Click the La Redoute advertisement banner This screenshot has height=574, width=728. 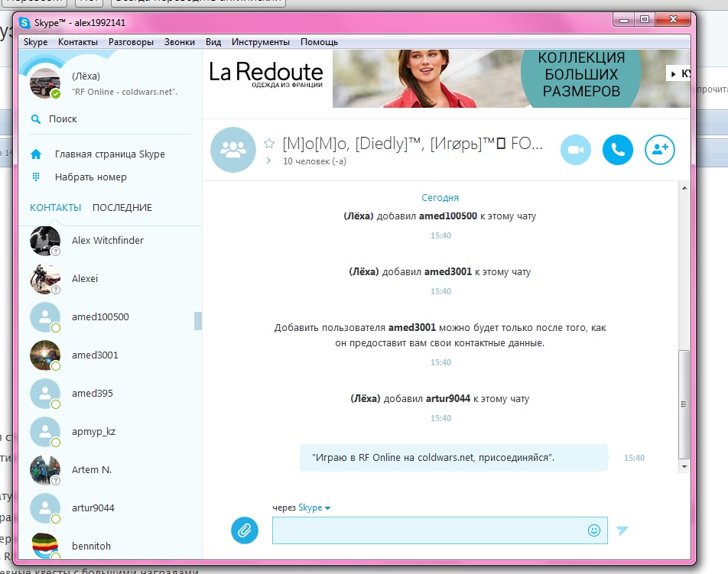tap(447, 79)
